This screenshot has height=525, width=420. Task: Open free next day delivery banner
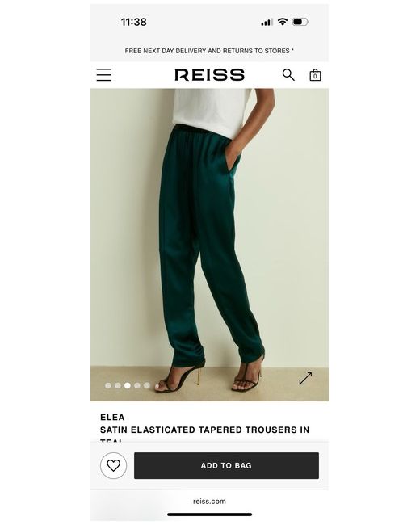[x=209, y=51]
